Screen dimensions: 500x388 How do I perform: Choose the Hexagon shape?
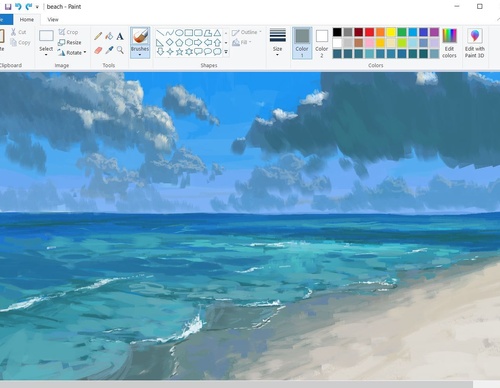(x=189, y=42)
